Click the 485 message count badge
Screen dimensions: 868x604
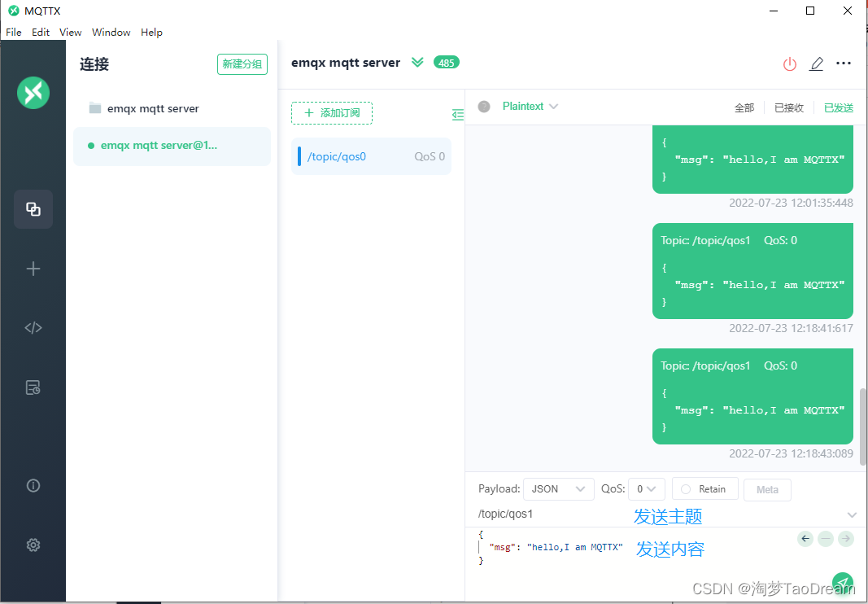tap(446, 63)
